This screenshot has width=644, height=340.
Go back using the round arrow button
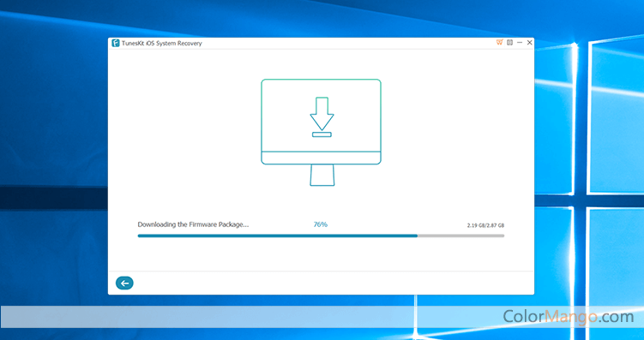(x=124, y=283)
